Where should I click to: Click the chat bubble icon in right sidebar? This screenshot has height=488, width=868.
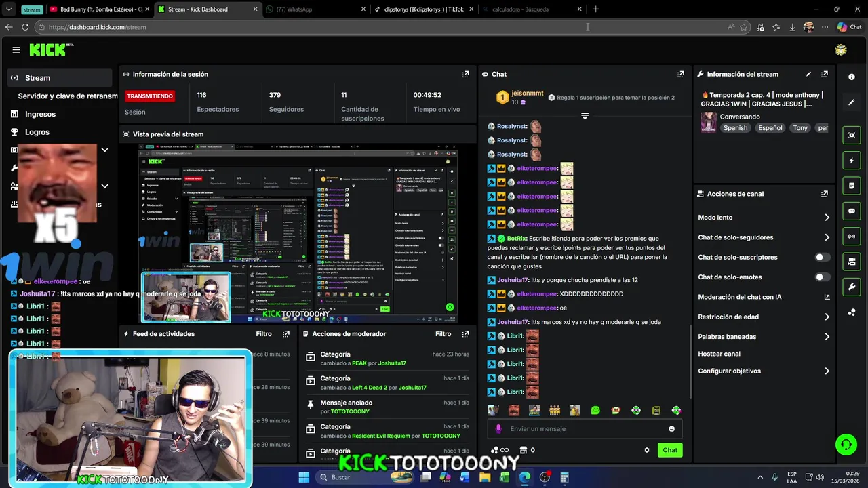(x=852, y=211)
